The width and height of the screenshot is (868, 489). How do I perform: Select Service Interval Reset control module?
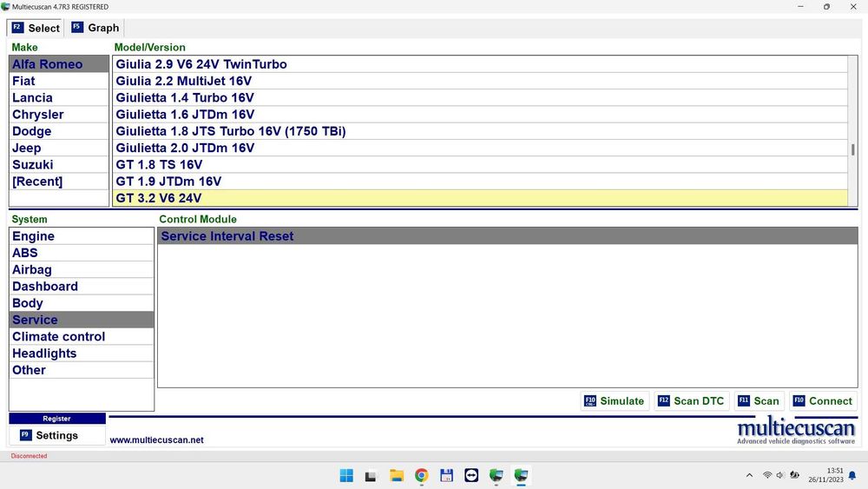pos(508,236)
